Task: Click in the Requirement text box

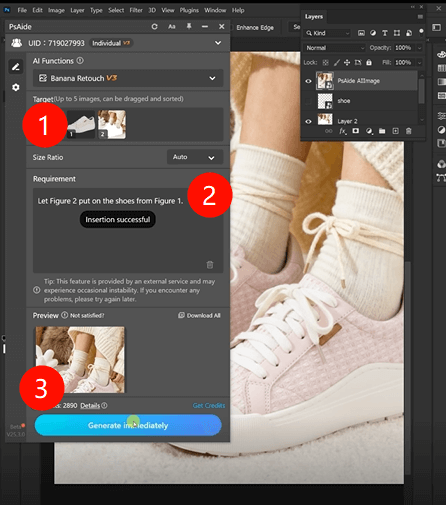Action: [128, 230]
